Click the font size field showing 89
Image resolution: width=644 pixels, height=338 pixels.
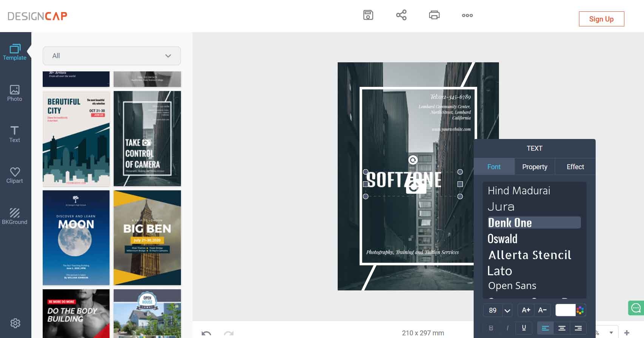493,310
